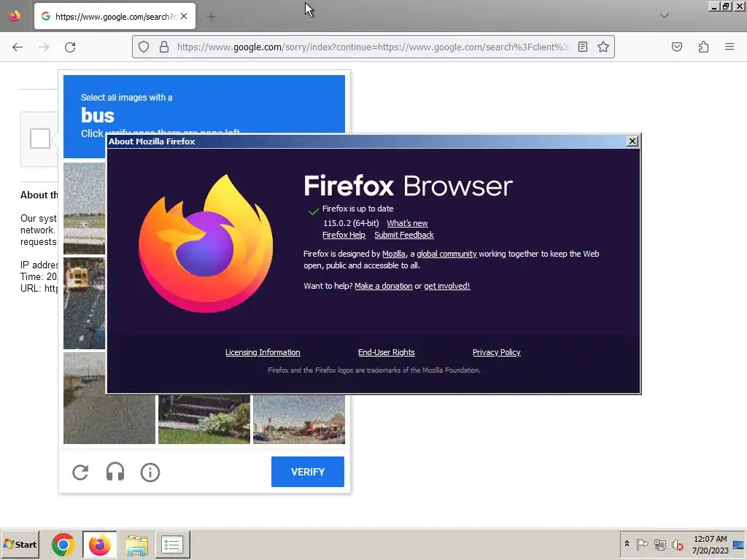Click the muted volume tray icon
The height and width of the screenshot is (560, 747).
(677, 544)
